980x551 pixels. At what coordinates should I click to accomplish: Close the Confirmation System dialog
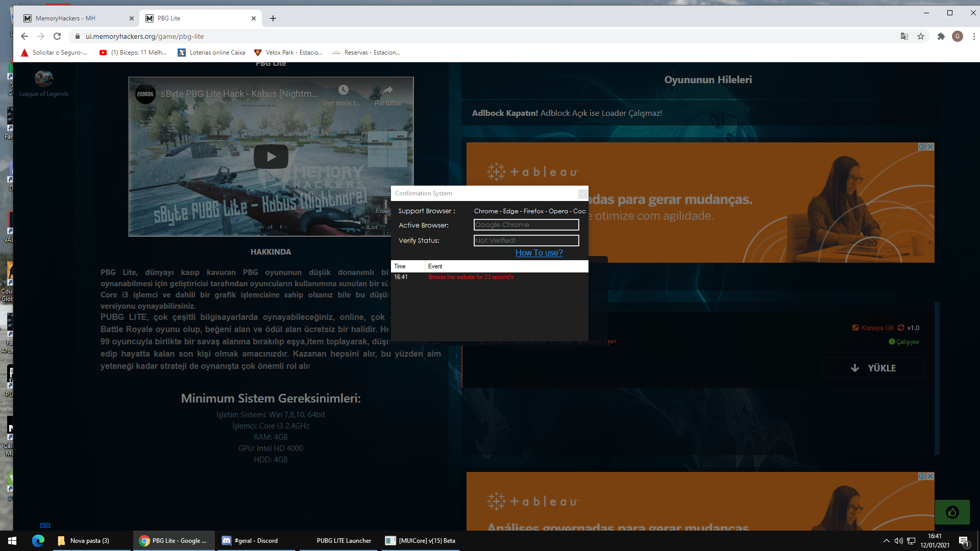click(582, 193)
